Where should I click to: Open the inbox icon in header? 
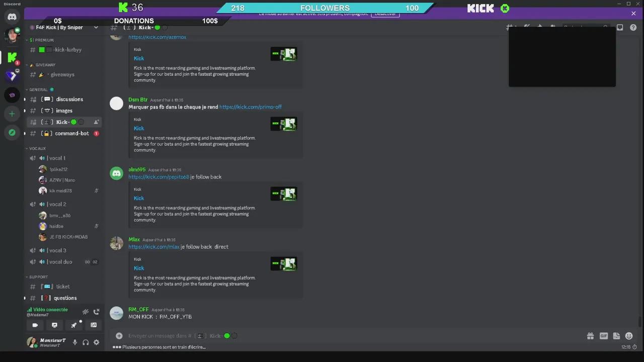click(x=620, y=28)
